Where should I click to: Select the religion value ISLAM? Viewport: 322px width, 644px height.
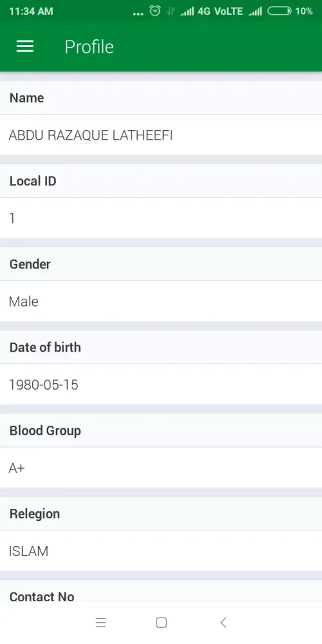(28, 551)
